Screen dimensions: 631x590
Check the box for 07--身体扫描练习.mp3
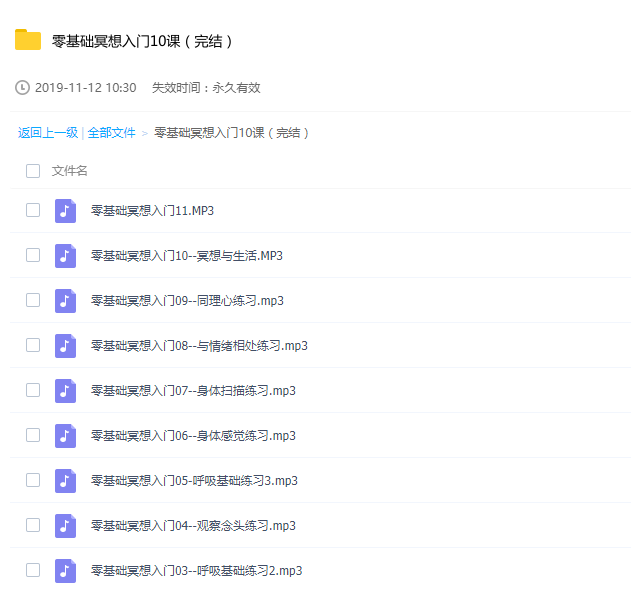(x=33, y=390)
